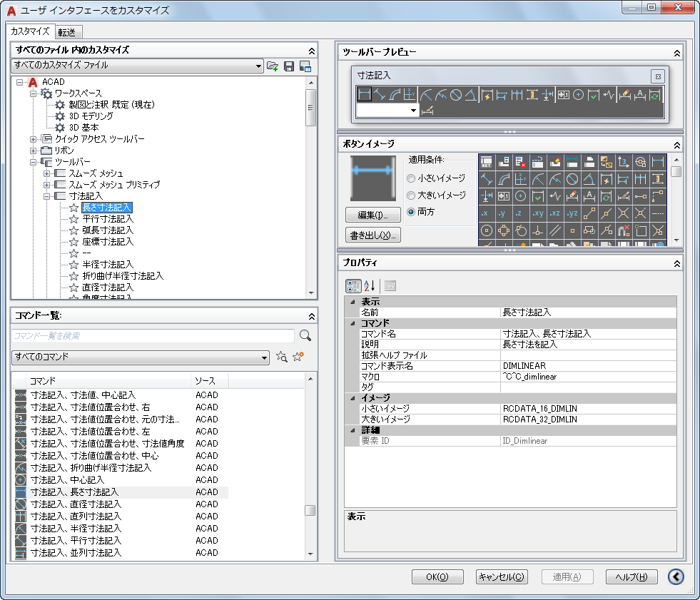This screenshot has width=700, height=600.
Task: Click 編集(I)... button
Action: [x=372, y=215]
